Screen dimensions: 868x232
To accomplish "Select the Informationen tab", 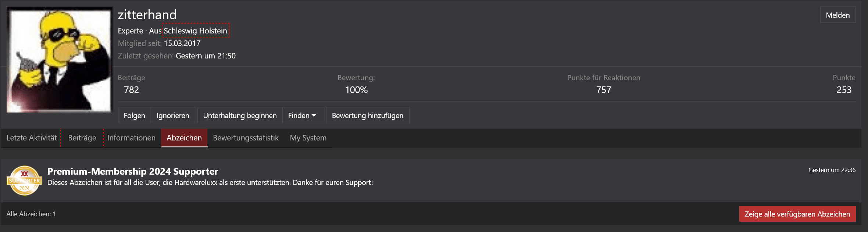I will click(x=131, y=138).
